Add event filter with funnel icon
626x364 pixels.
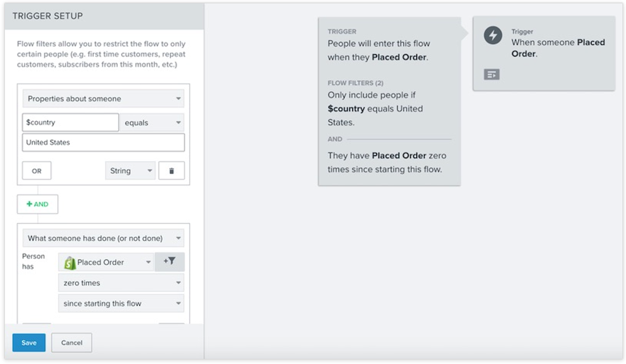point(169,262)
